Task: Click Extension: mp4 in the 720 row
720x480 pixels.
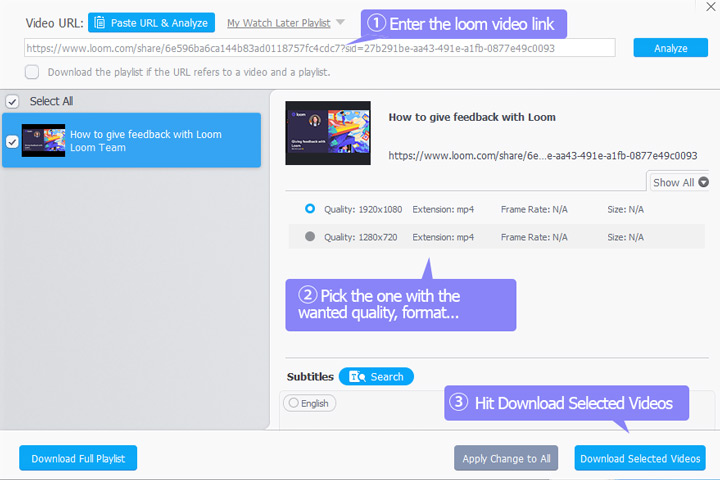Action: (x=443, y=237)
